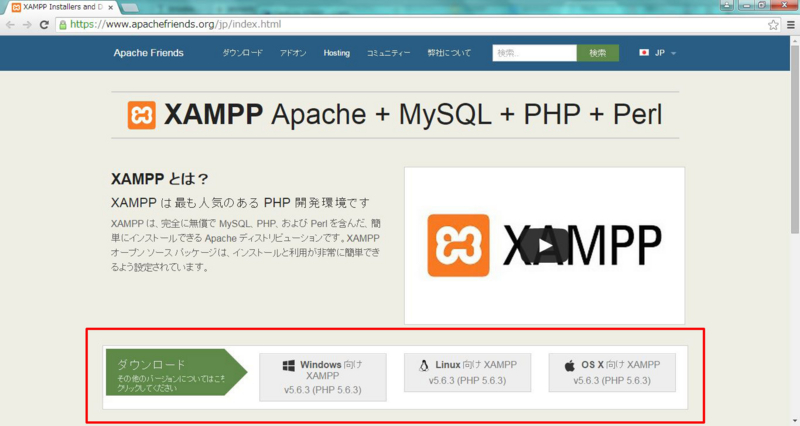Click the scrollbar up arrow

794,41
